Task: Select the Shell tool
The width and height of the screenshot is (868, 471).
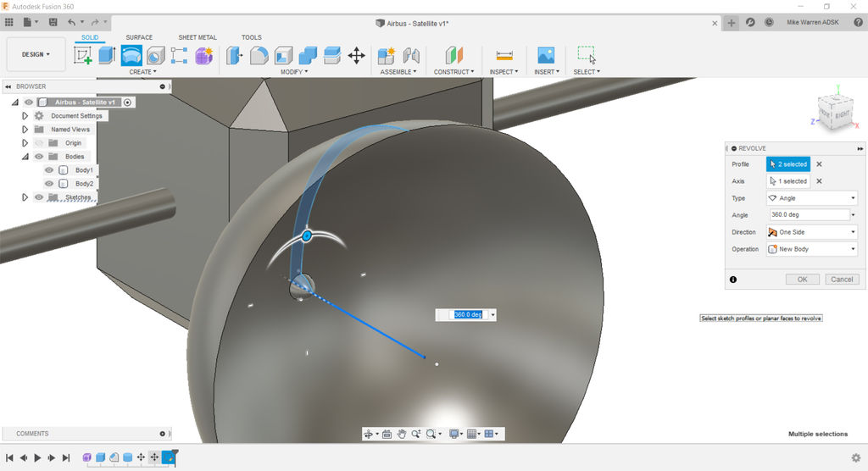Action: (283, 55)
